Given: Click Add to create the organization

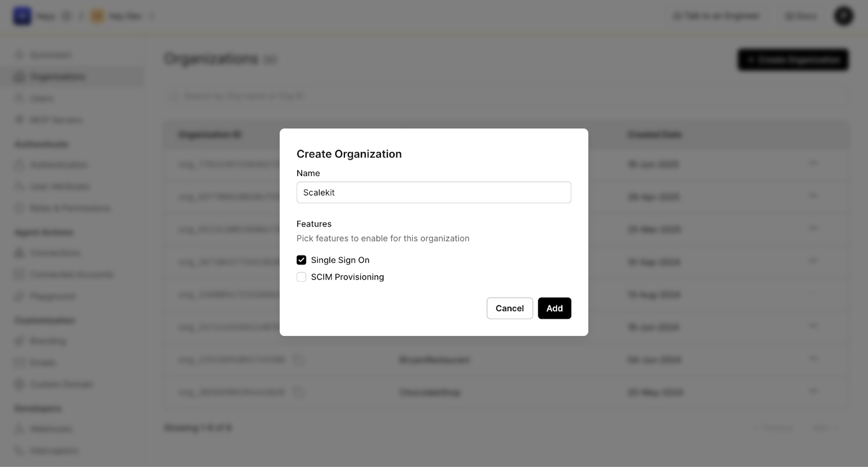Looking at the screenshot, I should pyautogui.click(x=554, y=308).
